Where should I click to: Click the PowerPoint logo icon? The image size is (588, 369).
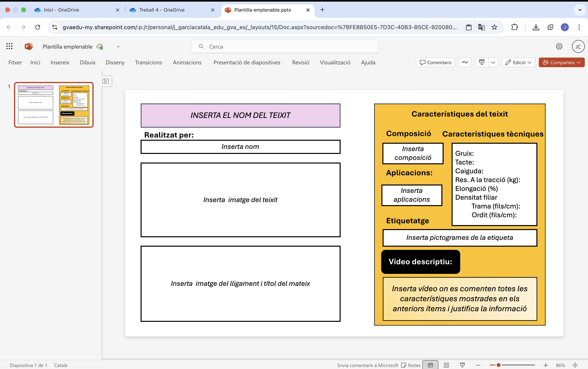pyautogui.click(x=29, y=46)
